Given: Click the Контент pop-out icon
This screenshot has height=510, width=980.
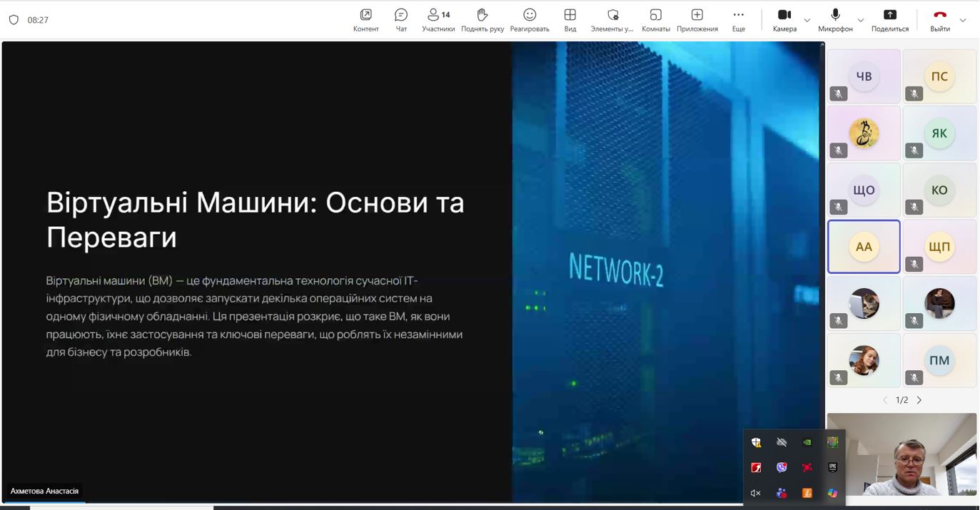Looking at the screenshot, I should (x=366, y=19).
